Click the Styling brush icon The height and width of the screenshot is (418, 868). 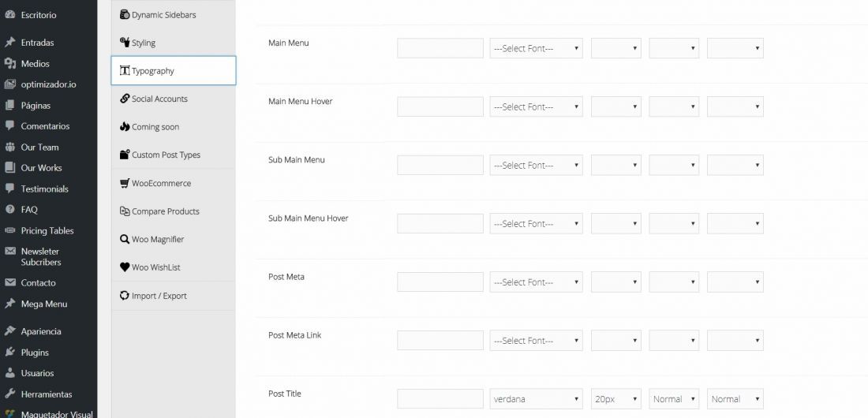pos(125,43)
